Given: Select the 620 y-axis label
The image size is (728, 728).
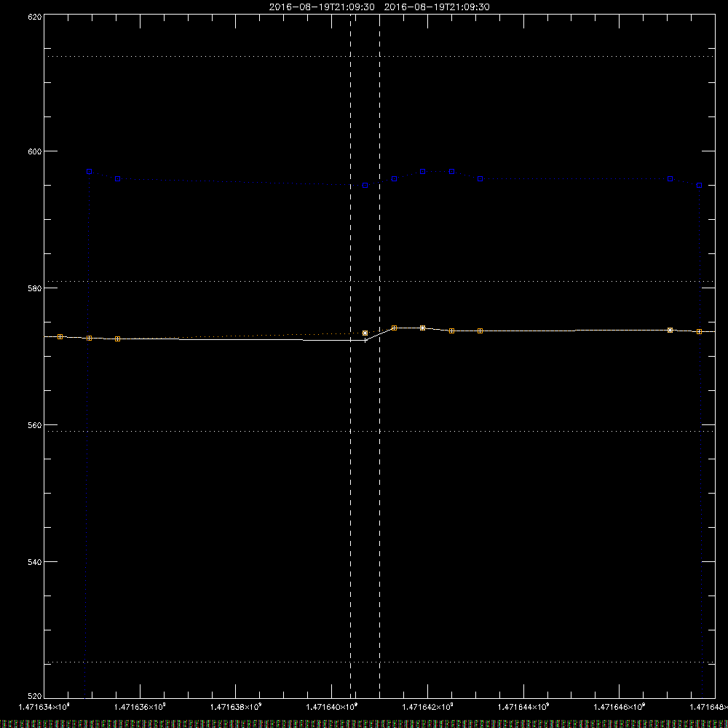Looking at the screenshot, I should click(x=35, y=17).
